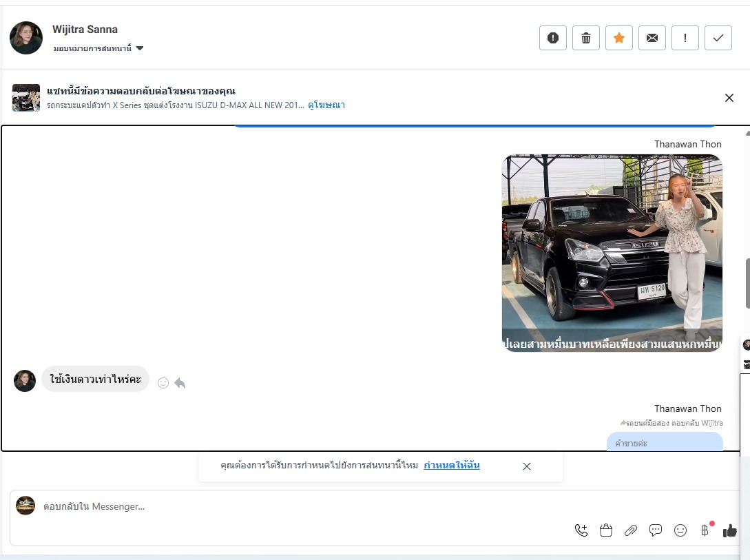The height and width of the screenshot is (560, 750).
Task: Click customer avatar beside the received message
Action: tap(25, 381)
